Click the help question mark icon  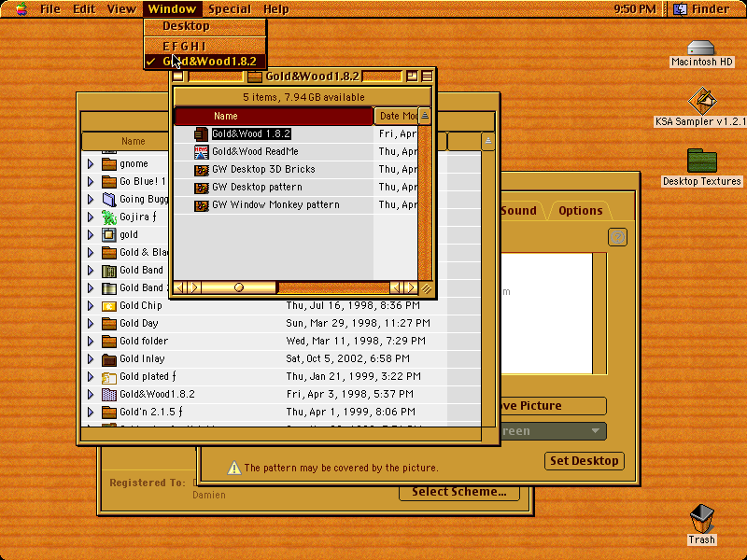click(x=617, y=237)
